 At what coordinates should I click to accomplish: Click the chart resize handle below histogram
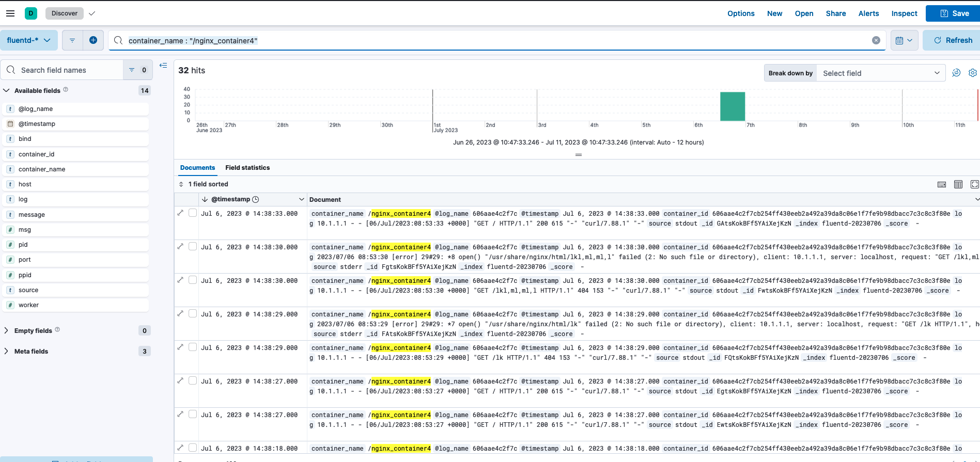click(578, 155)
